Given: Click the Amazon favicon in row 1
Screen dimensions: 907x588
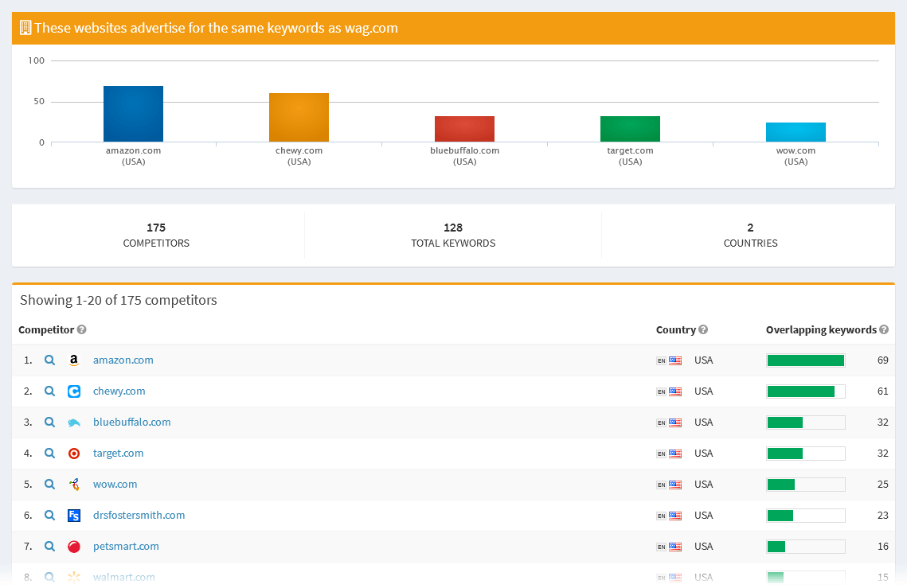Looking at the screenshot, I should click(74, 360).
